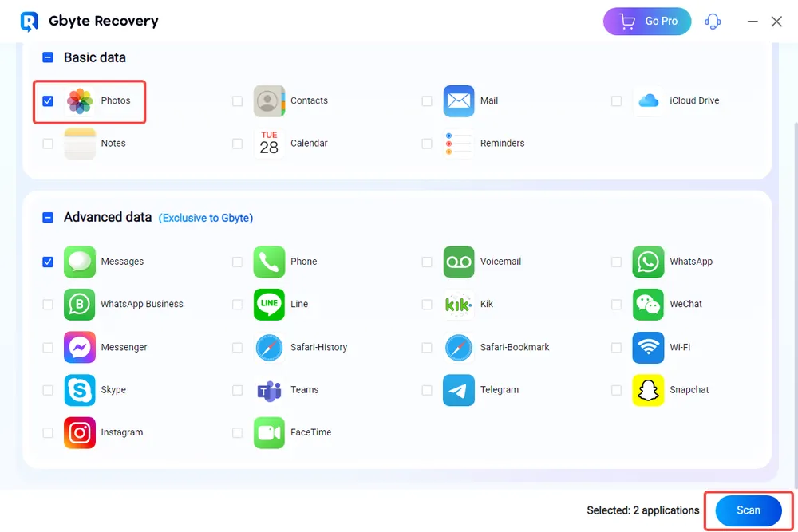798x532 pixels.
Task: Click the Phone handset icon
Action: point(269,262)
